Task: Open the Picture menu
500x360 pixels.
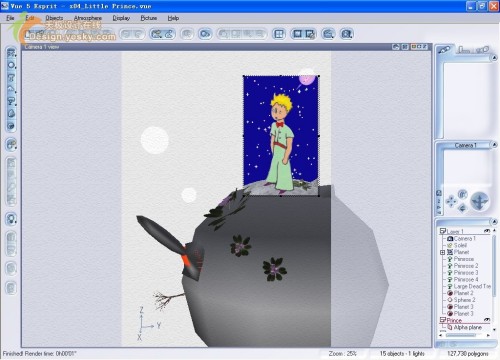Action: [x=149, y=18]
